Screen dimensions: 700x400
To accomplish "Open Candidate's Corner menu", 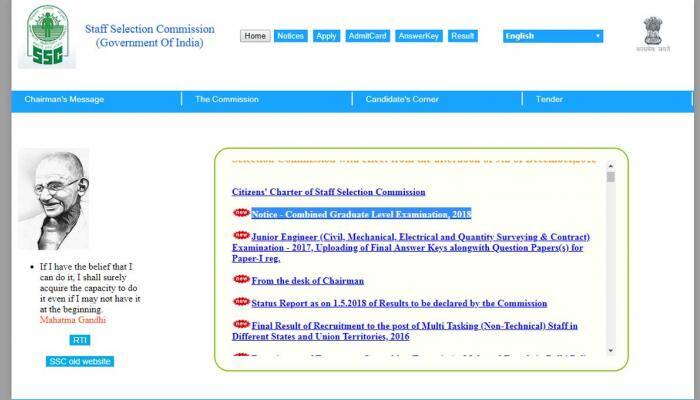I will 402,99.
